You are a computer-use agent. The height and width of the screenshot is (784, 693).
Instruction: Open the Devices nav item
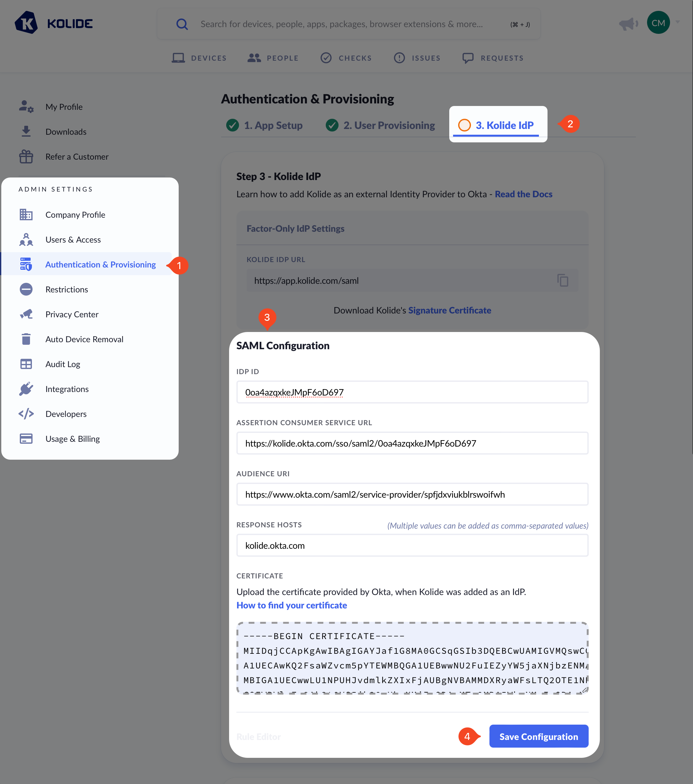(199, 58)
